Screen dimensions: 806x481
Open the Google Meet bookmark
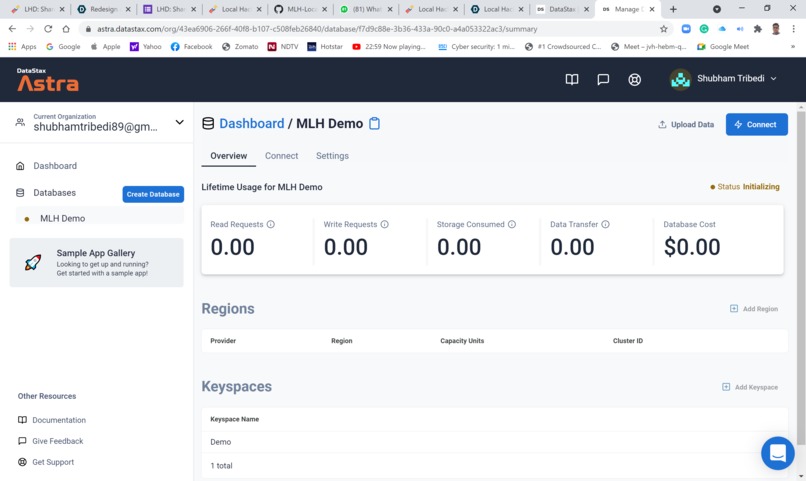click(x=723, y=46)
